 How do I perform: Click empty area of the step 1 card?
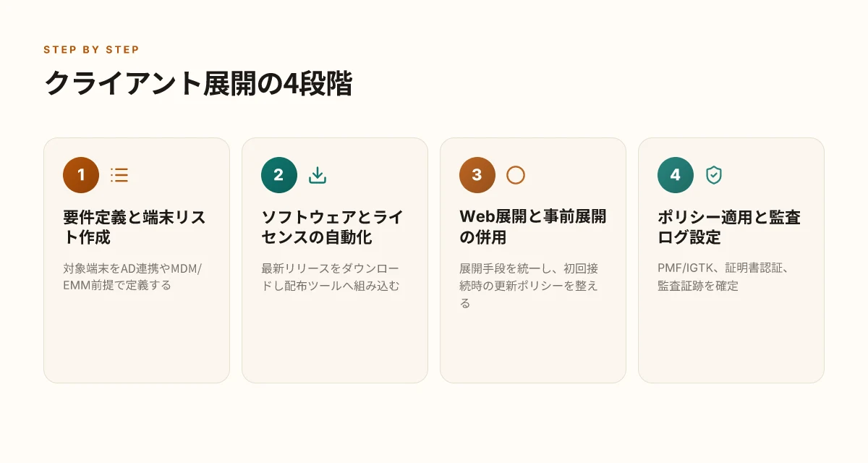[136, 340]
